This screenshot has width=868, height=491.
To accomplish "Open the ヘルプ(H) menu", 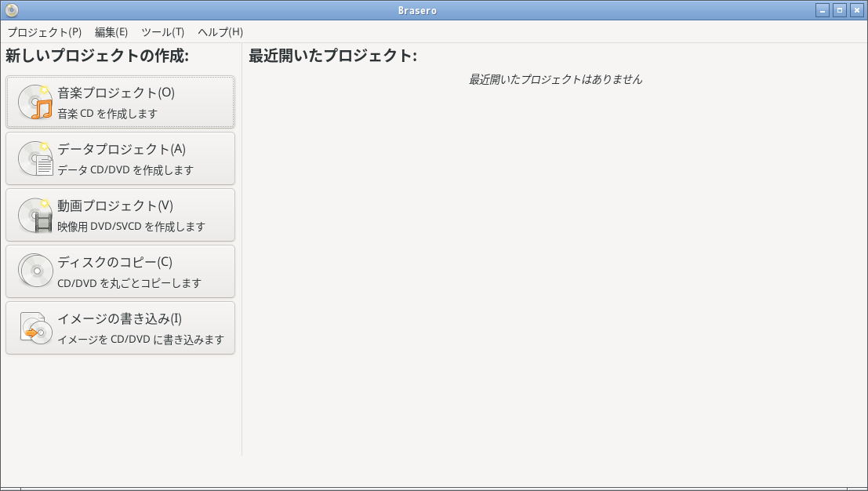I will tap(220, 32).
